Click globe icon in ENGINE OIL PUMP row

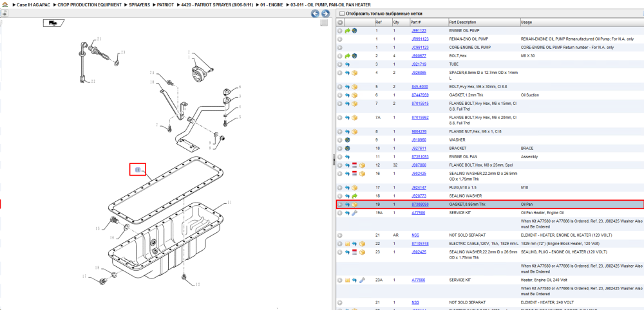(x=354, y=31)
